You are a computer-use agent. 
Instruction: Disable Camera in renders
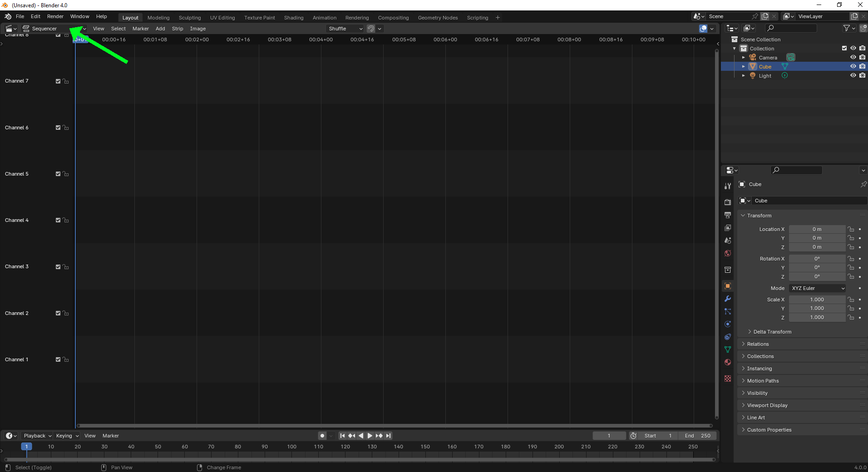(862, 57)
